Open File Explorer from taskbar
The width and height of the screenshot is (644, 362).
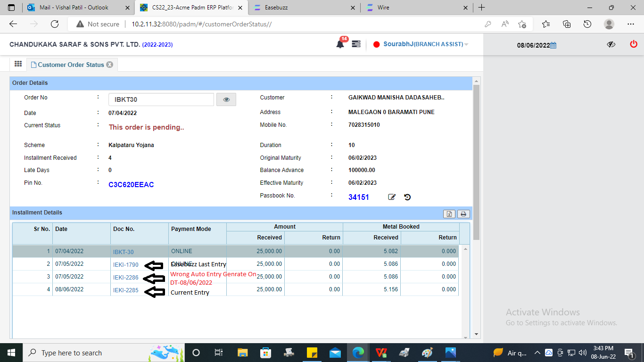point(242,353)
